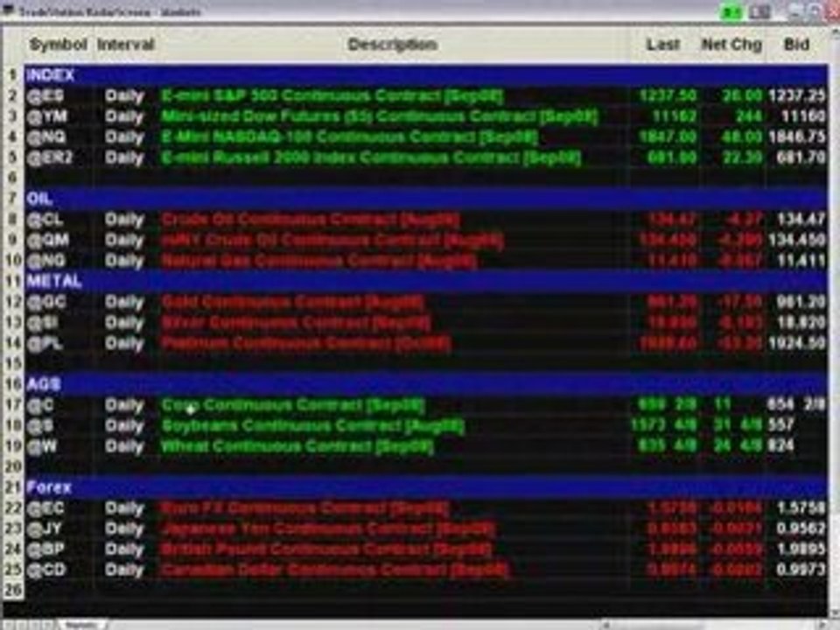The image size is (840, 630).
Task: Click the Daily interval cell for @ES
Action: (x=125, y=96)
